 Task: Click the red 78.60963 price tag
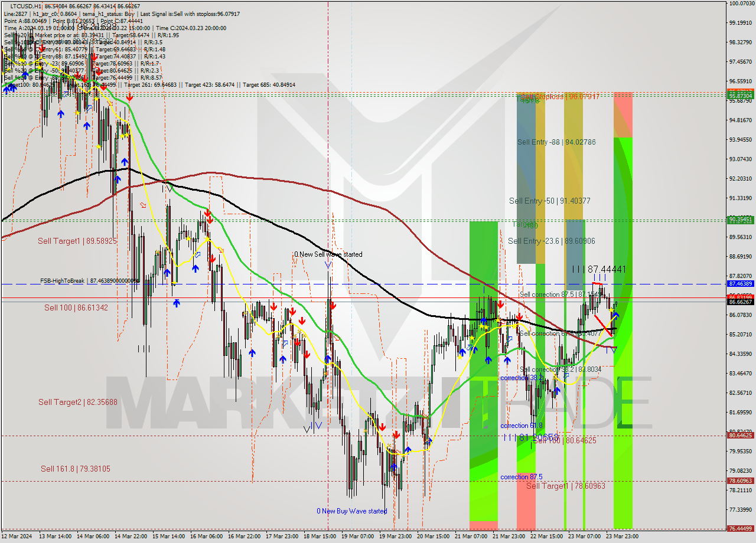click(741, 481)
